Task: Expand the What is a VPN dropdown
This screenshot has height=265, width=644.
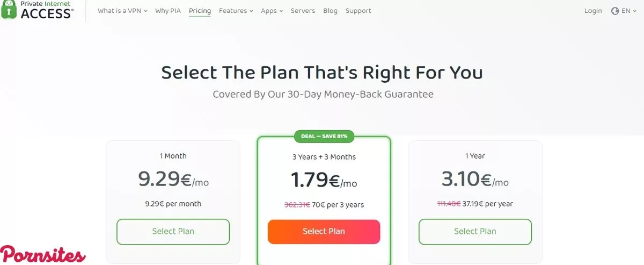Action: (x=122, y=11)
